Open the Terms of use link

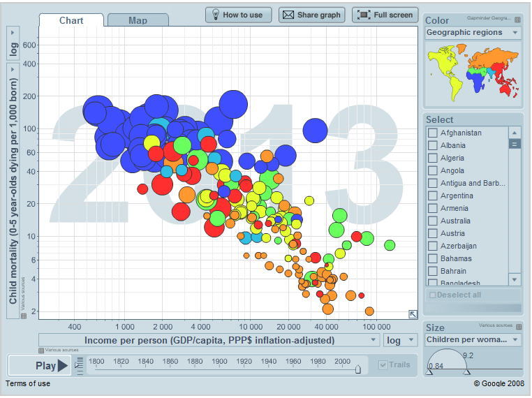(28, 383)
